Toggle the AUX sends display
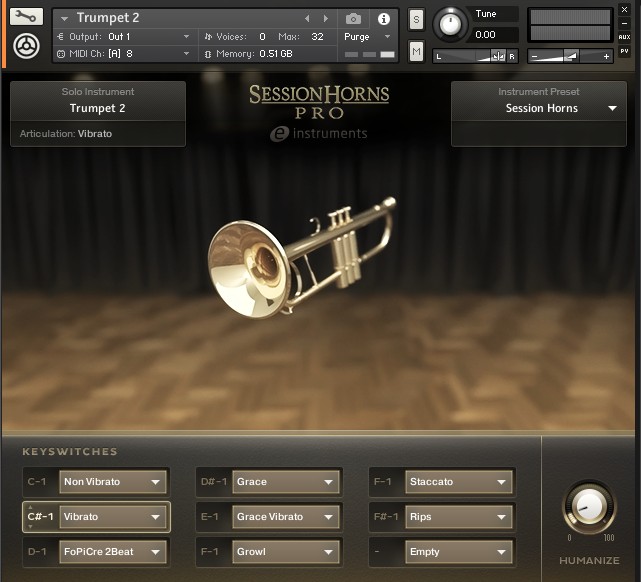 (624, 37)
